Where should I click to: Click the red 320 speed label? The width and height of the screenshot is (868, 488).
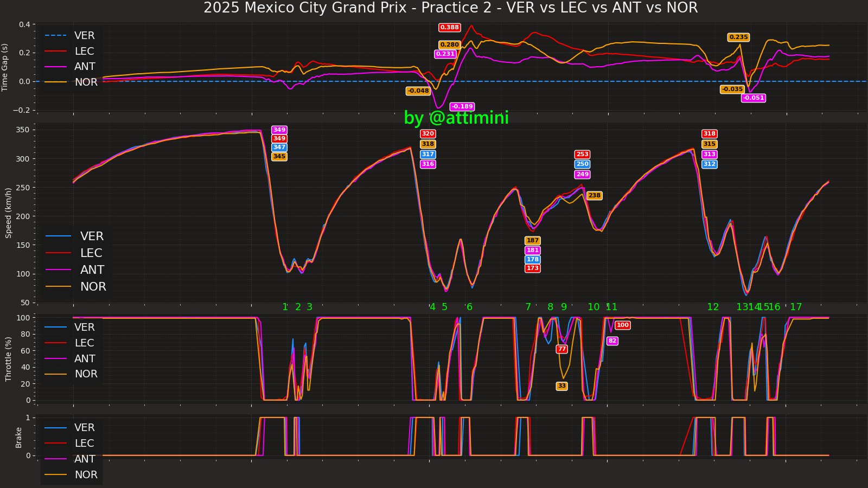tap(427, 134)
